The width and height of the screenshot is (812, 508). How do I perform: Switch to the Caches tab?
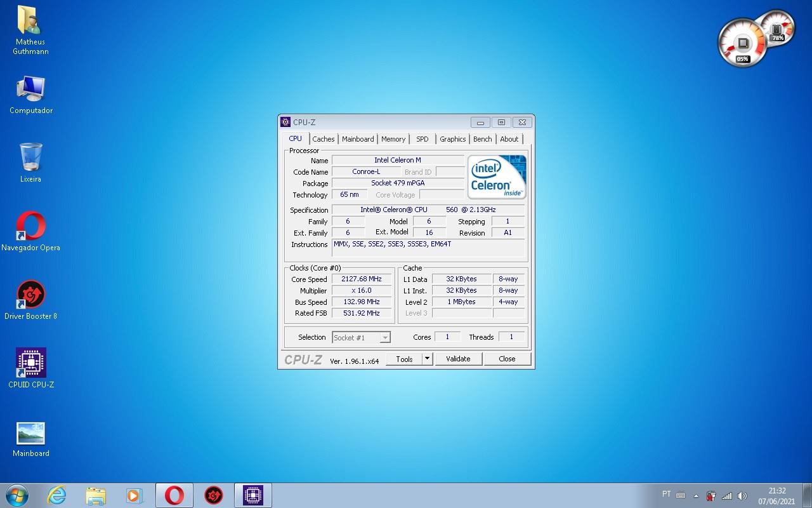324,139
